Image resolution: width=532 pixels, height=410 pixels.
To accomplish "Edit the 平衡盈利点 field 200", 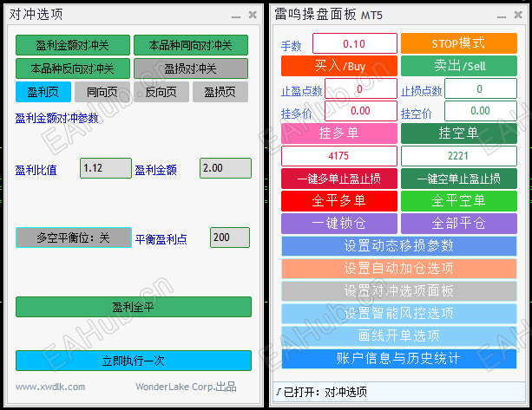I will pyautogui.click(x=230, y=238).
